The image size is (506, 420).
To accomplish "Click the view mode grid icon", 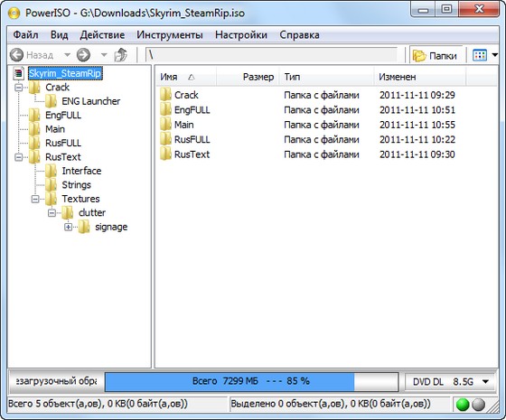I will coord(480,55).
